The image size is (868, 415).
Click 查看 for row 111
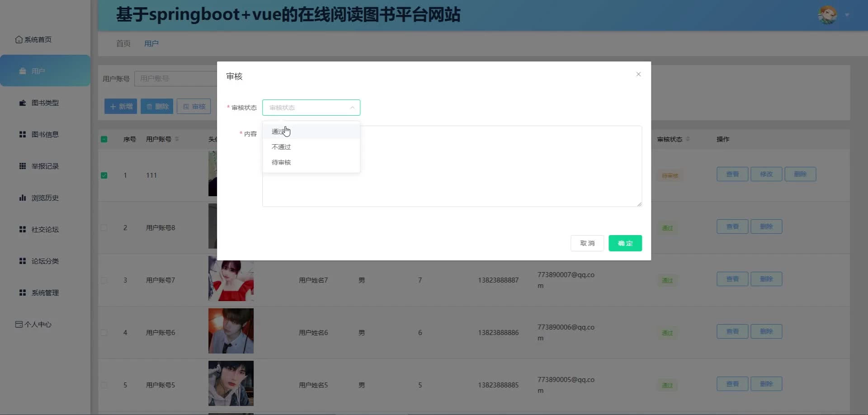pyautogui.click(x=732, y=174)
